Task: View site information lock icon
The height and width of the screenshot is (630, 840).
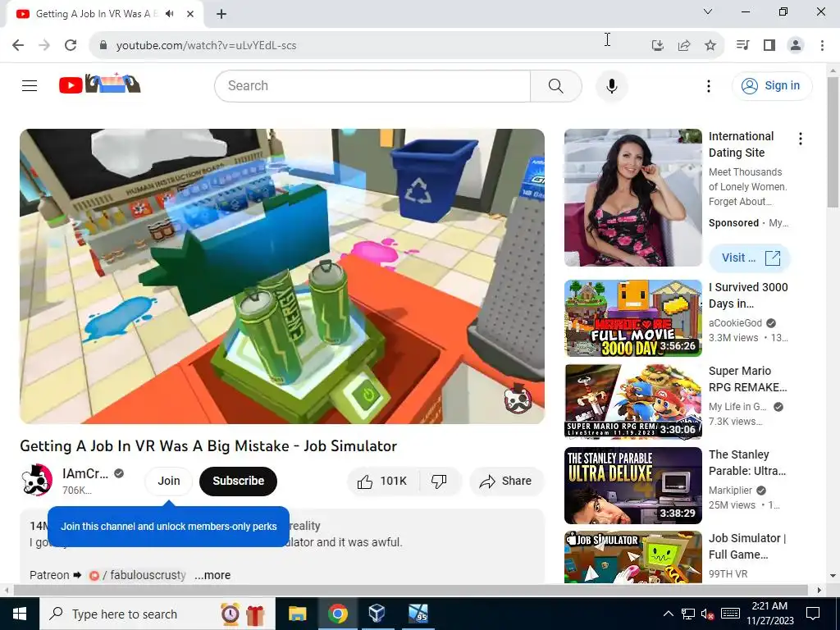Action: [103, 45]
